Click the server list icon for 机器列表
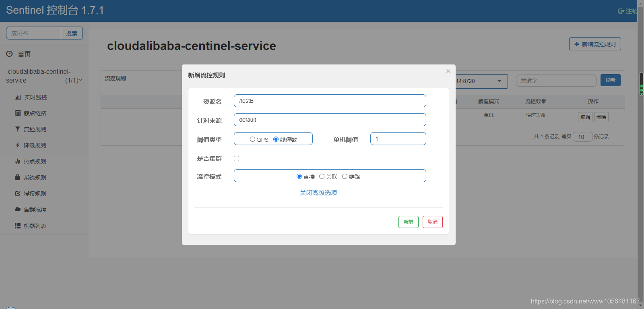 [x=18, y=226]
